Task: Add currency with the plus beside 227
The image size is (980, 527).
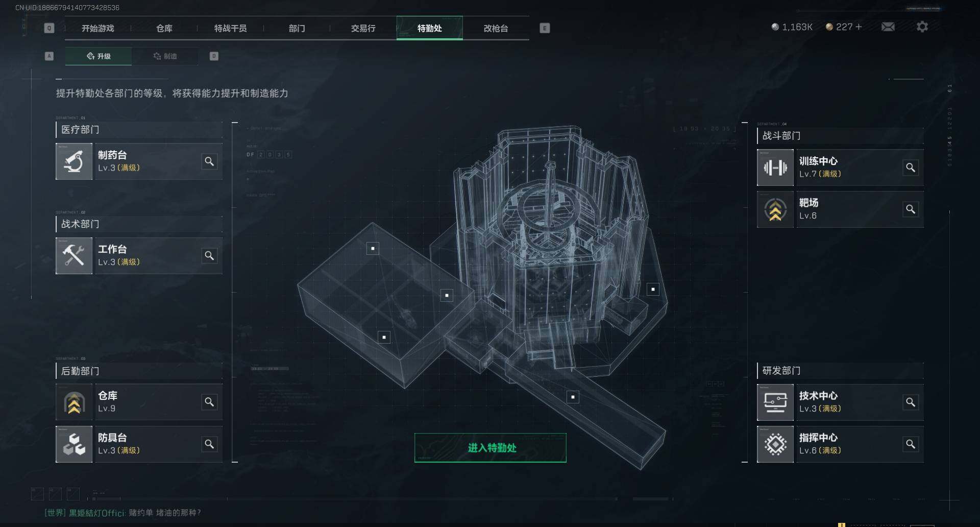Action: coord(859,27)
